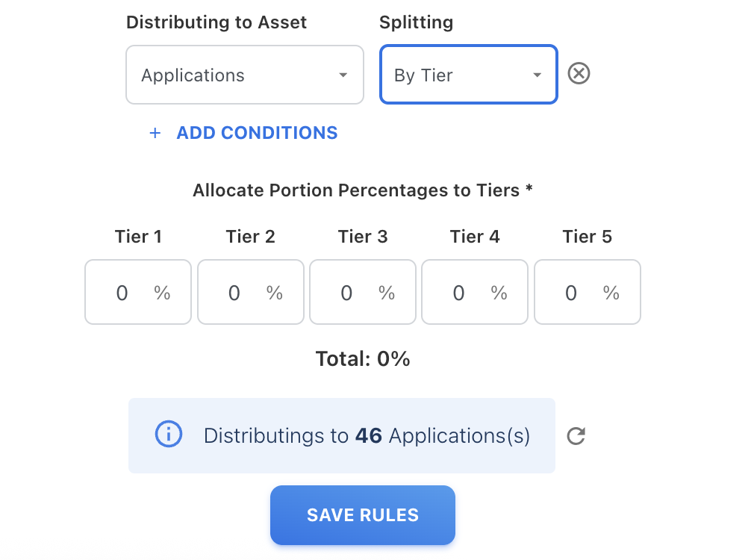Click the Distributings to 46 Applications(s) message

click(367, 436)
